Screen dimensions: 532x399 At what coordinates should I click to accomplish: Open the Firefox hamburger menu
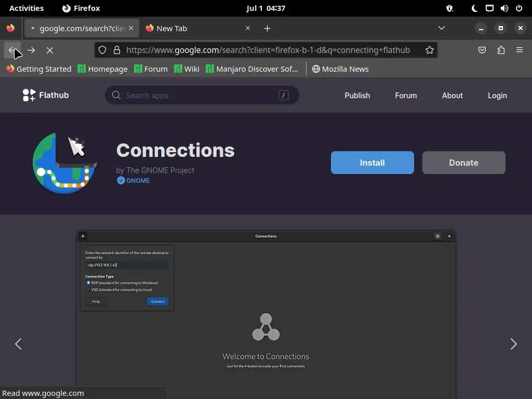click(x=520, y=50)
